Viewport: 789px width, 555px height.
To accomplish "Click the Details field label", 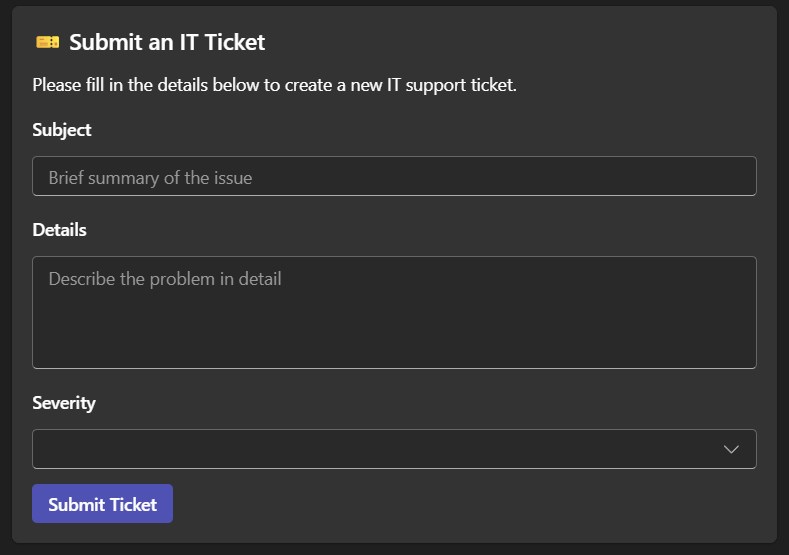I will coord(60,230).
